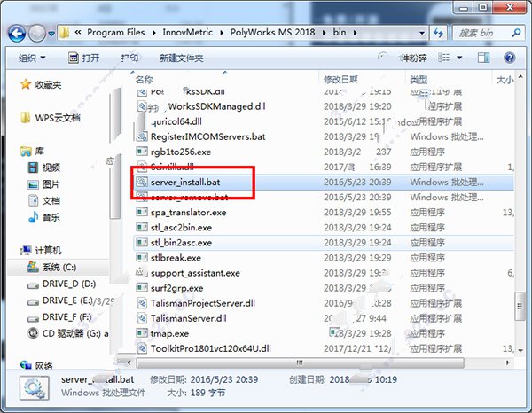Select the InnovMetric breadcrumb segment
This screenshot has width=532, height=413.
pos(187,33)
